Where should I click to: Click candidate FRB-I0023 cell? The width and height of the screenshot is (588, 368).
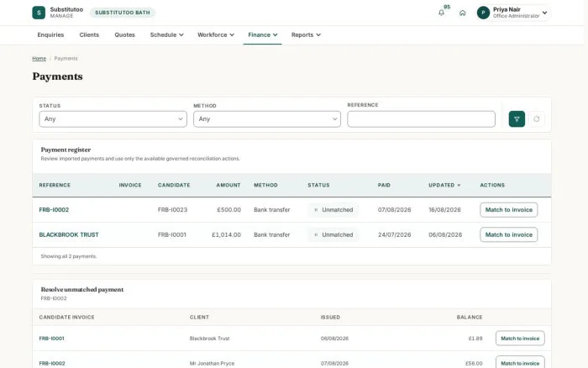click(x=172, y=210)
